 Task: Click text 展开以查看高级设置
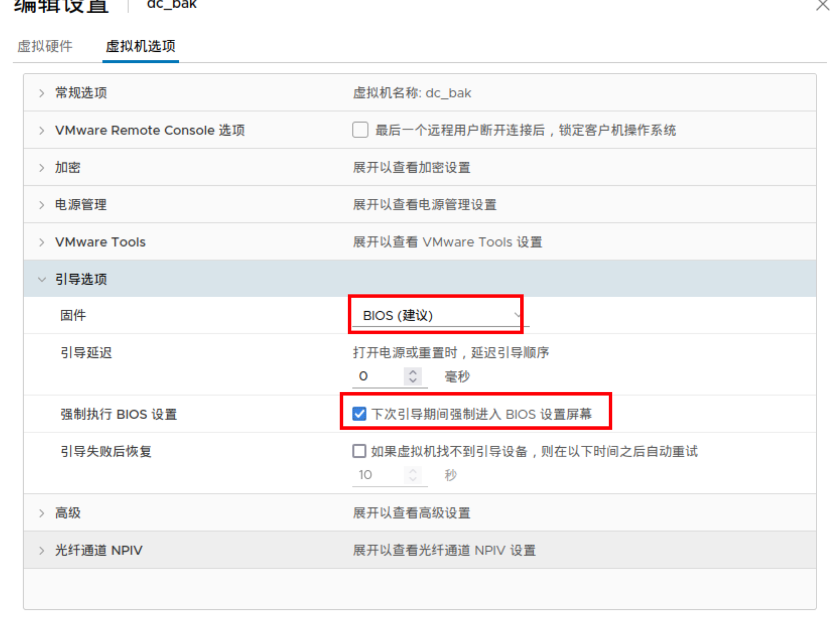coord(412,513)
